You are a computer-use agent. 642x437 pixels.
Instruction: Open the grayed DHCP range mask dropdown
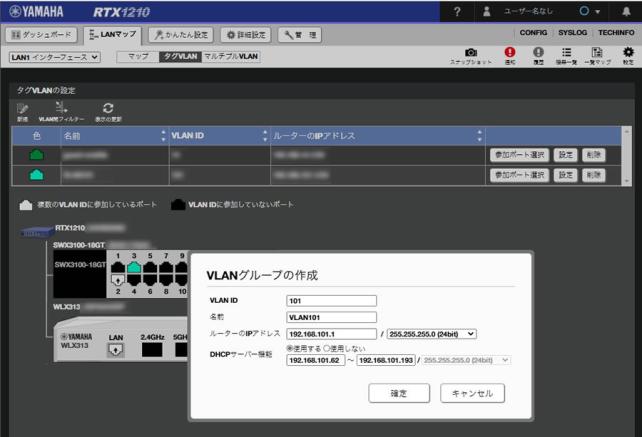coord(466,360)
